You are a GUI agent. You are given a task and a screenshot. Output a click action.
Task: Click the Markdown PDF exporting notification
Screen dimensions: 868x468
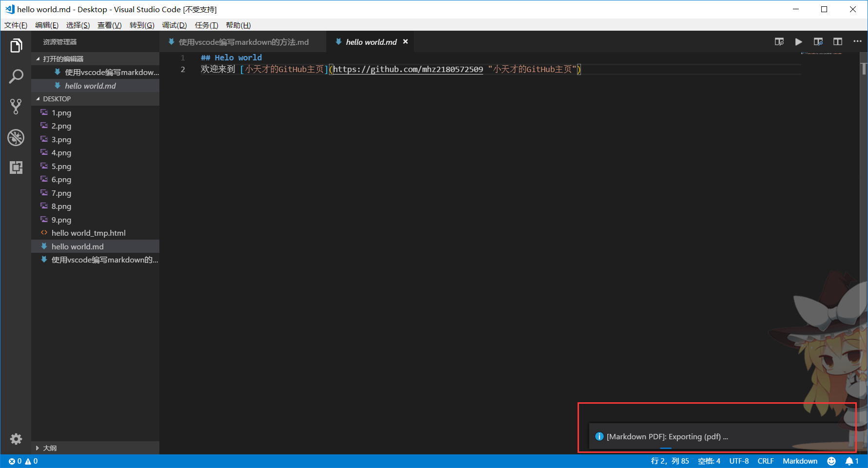[x=721, y=436]
